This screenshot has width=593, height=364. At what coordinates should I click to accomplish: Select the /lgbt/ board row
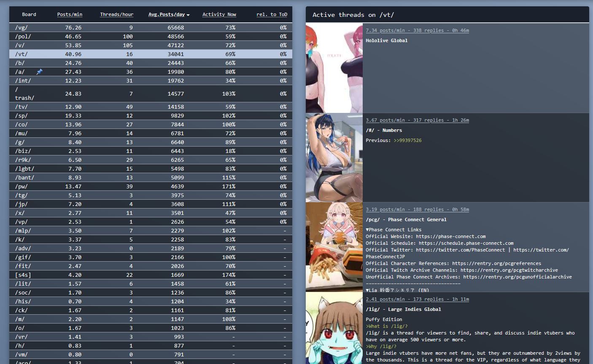pos(151,169)
